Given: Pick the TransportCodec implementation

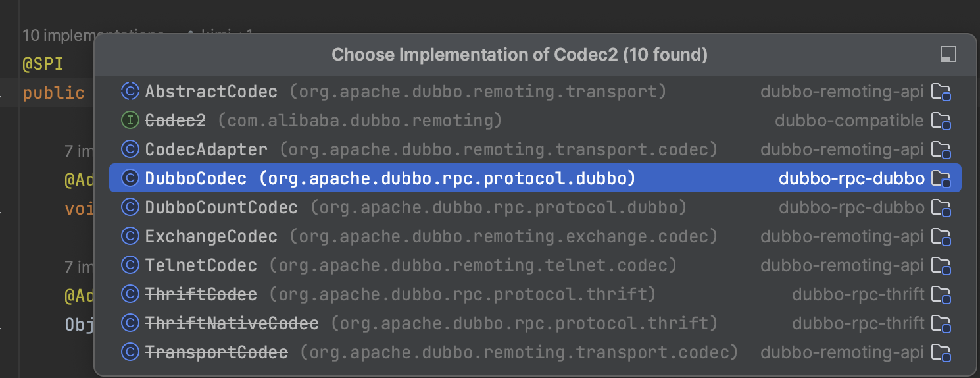Looking at the screenshot, I should (535, 352).
